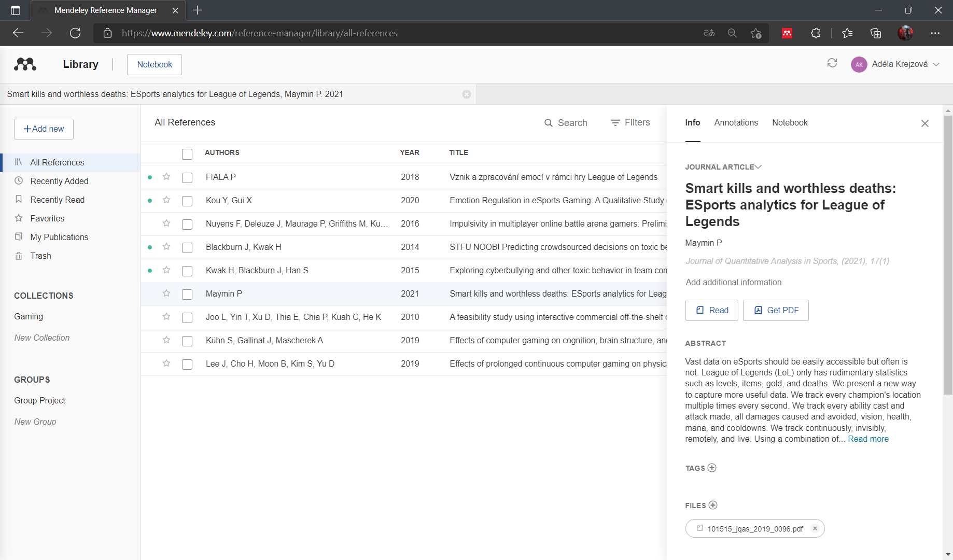Image resolution: width=953 pixels, height=560 pixels.
Task: Star the Blackburn J, Kwak H reference
Action: tap(166, 246)
